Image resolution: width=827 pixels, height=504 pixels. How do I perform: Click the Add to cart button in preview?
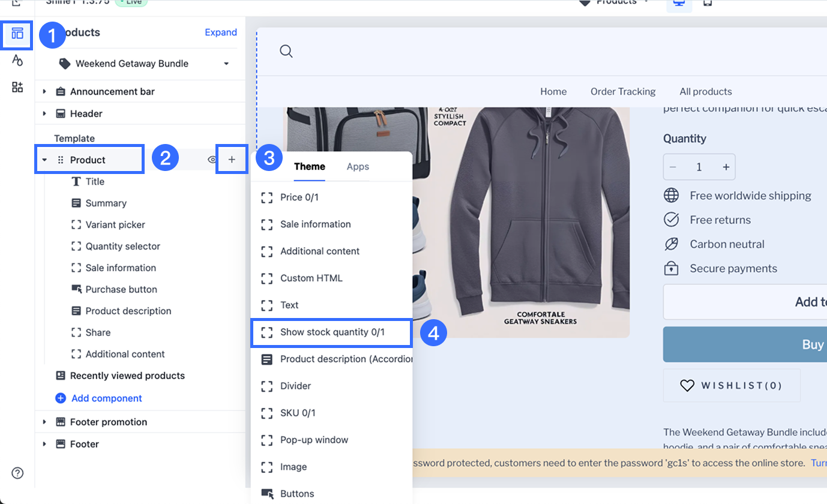[x=745, y=302]
